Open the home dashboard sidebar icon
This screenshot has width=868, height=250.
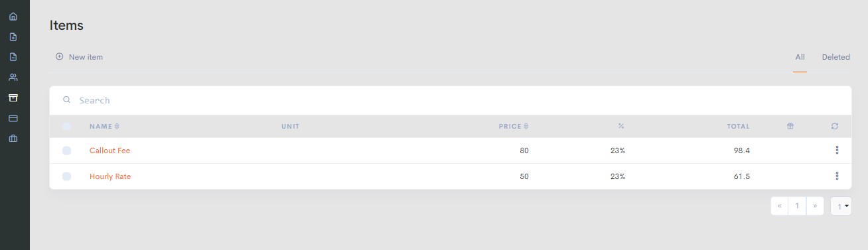click(x=13, y=16)
